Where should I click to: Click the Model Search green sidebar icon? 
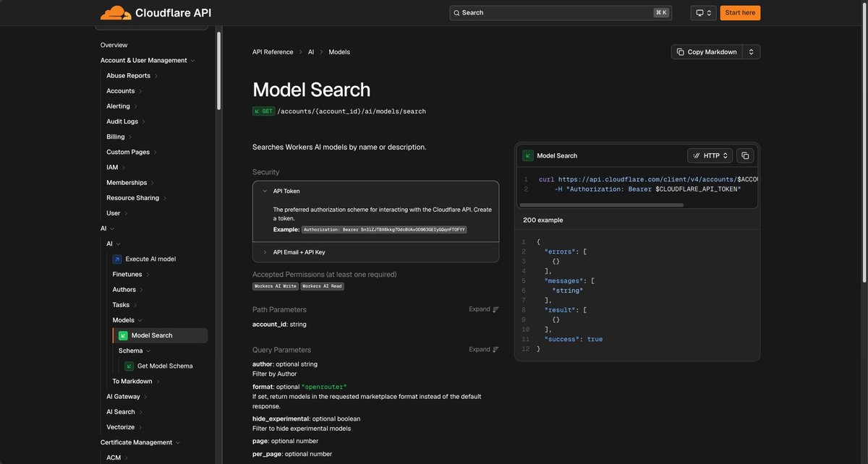[x=123, y=335]
